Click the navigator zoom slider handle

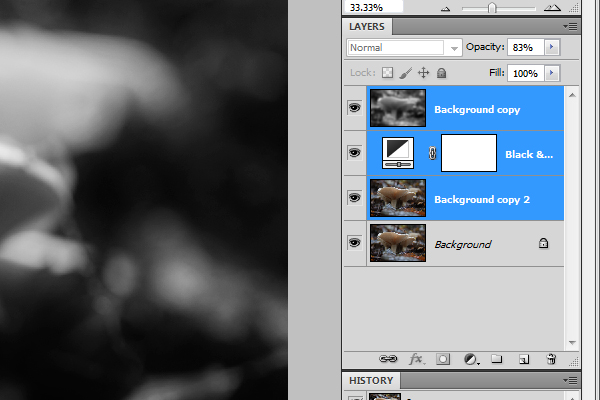pos(492,8)
